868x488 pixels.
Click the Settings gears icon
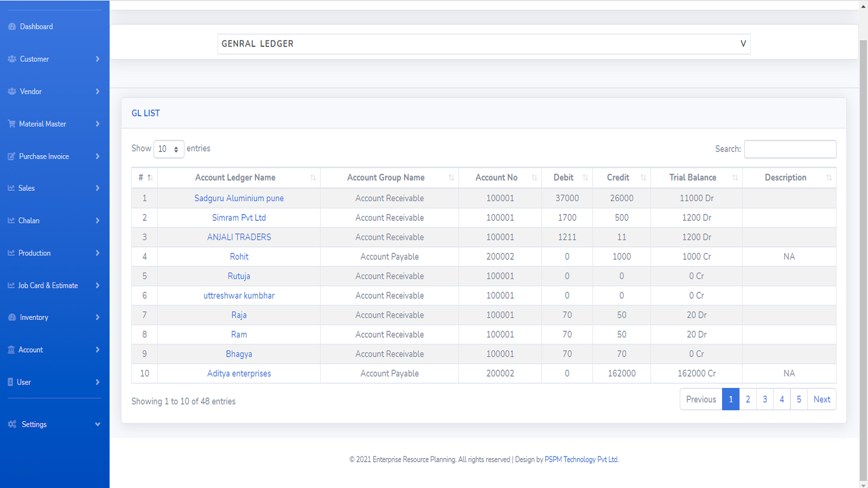coord(12,425)
